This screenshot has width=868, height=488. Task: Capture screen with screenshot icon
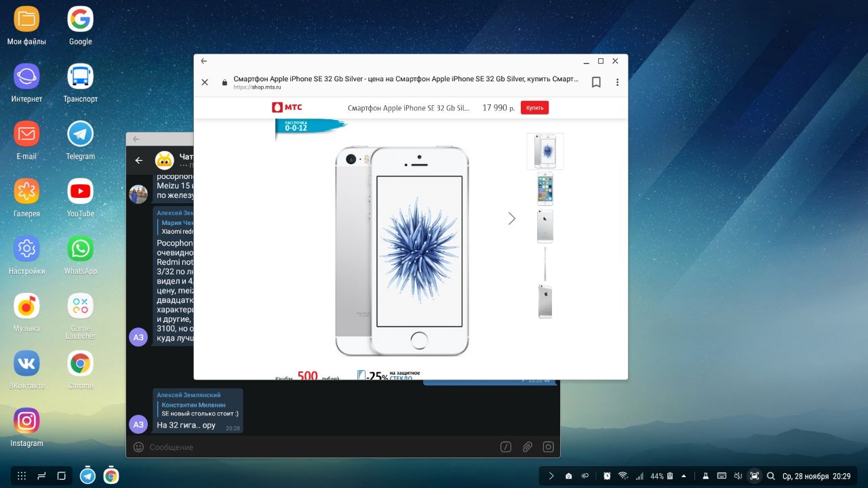click(754, 476)
